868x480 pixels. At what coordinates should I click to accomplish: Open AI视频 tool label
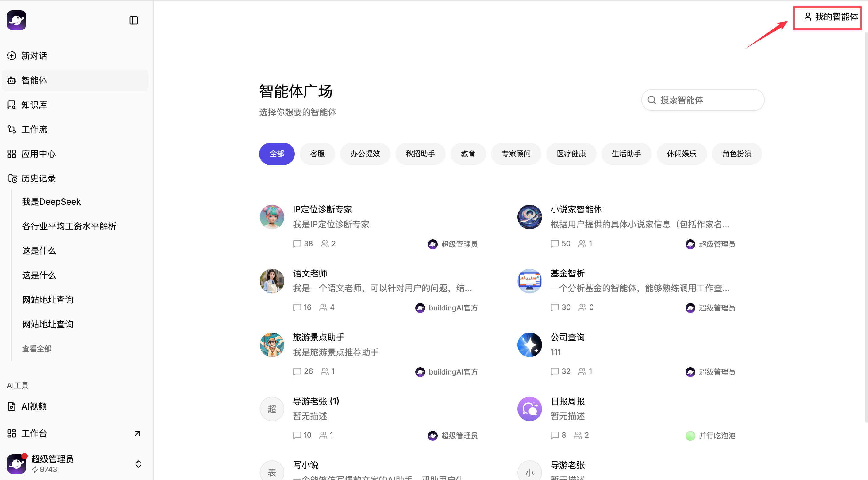pos(34,406)
